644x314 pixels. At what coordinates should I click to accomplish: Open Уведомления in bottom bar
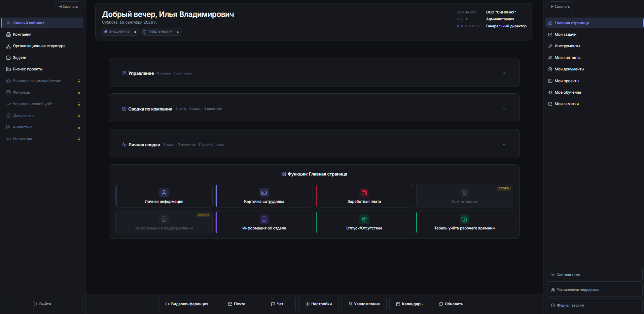coord(364,304)
